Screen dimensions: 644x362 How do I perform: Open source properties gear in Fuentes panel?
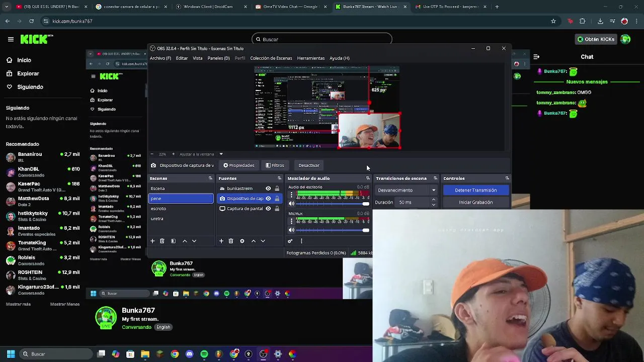[x=242, y=241]
